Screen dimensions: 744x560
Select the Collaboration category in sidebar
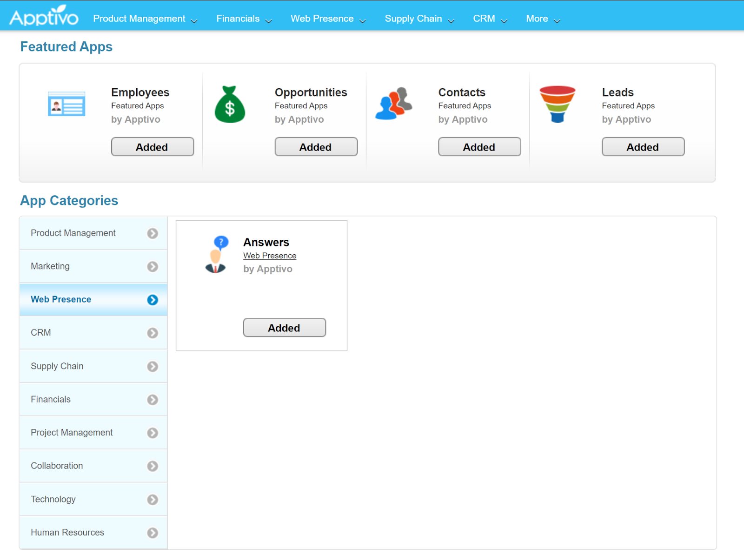57,466
